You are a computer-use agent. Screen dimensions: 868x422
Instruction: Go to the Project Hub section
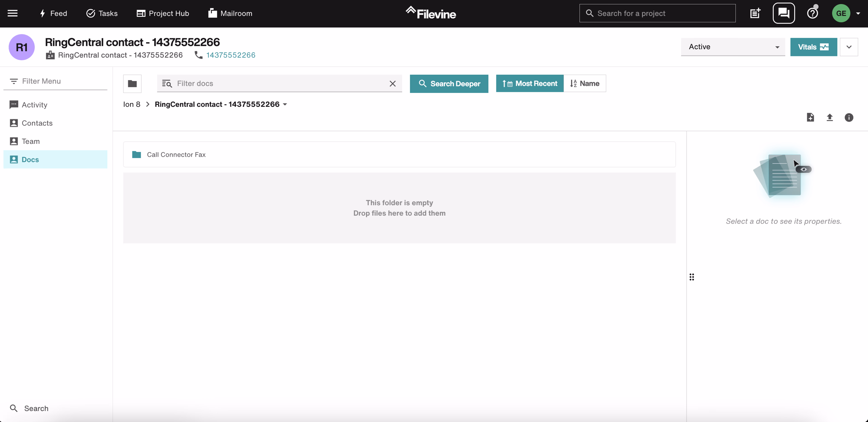(x=163, y=13)
